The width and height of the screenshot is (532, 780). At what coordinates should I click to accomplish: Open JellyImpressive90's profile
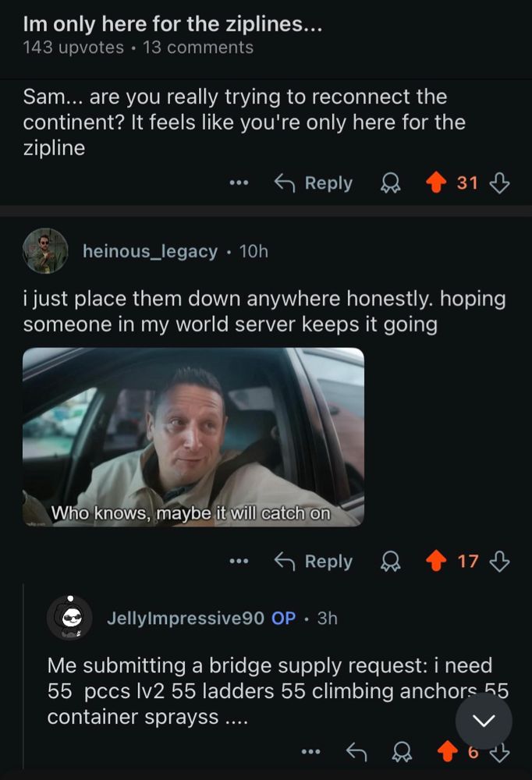coord(176,619)
